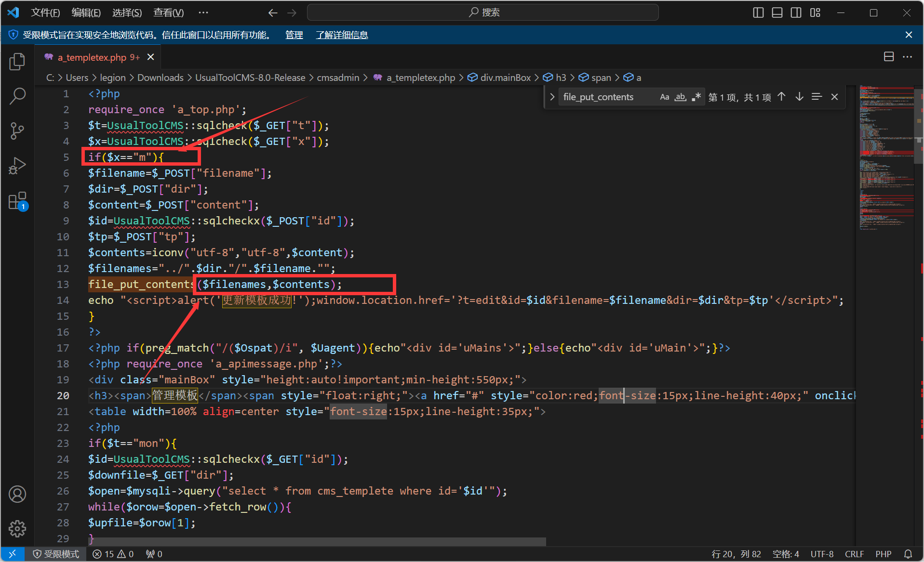Open the 文件(F) menu

click(x=45, y=13)
